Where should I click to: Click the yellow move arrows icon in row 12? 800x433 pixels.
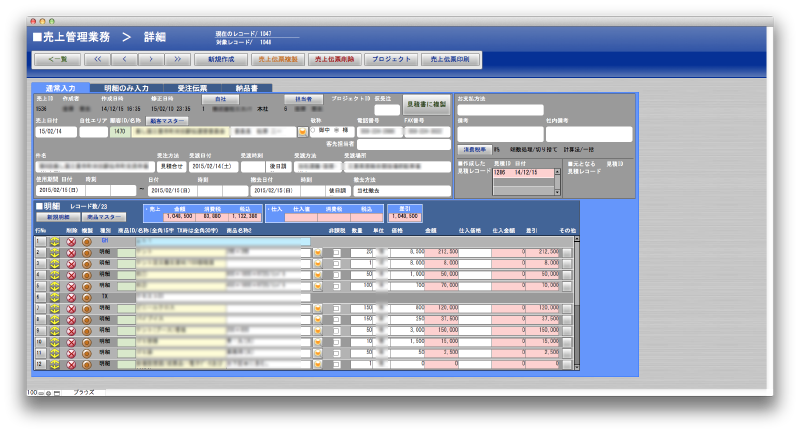tap(54, 362)
